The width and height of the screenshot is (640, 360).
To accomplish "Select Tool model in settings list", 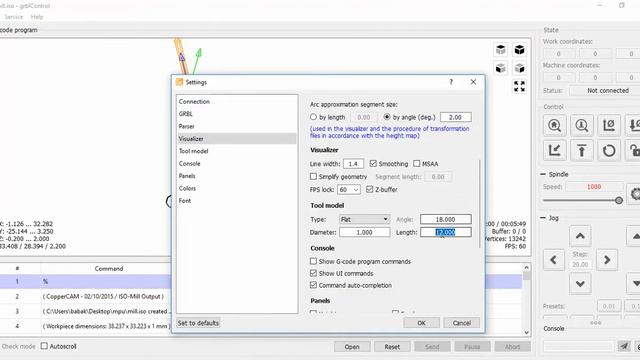I will (237, 151).
